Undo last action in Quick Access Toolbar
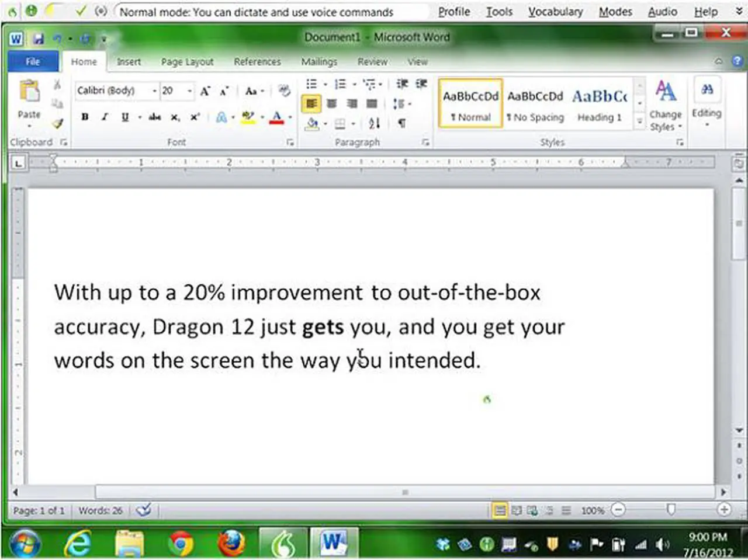748x560 pixels. (57, 39)
